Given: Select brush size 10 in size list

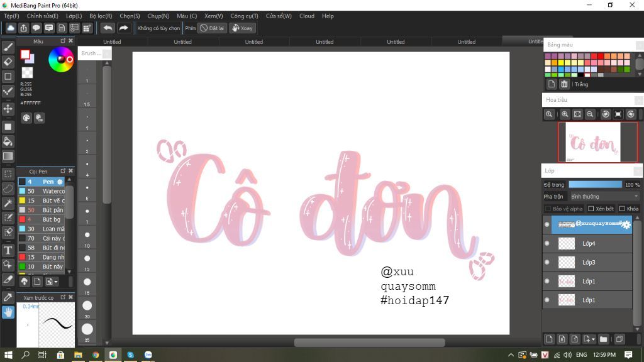Looking at the screenshot, I should [87, 236].
